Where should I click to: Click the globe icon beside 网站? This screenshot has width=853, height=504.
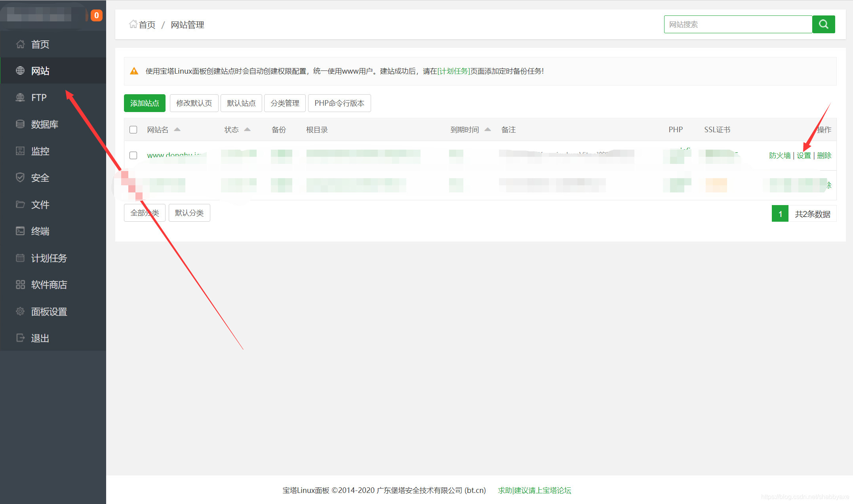pyautogui.click(x=20, y=71)
